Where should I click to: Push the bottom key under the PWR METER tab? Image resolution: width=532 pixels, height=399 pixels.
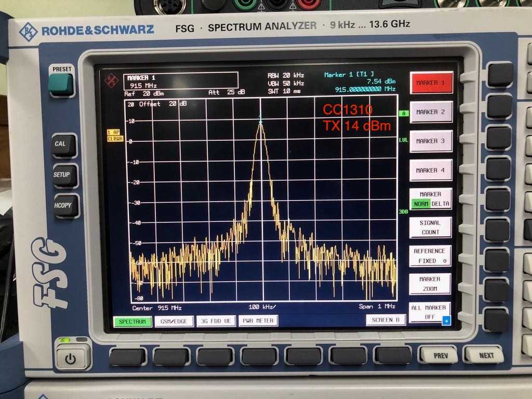tap(259, 356)
